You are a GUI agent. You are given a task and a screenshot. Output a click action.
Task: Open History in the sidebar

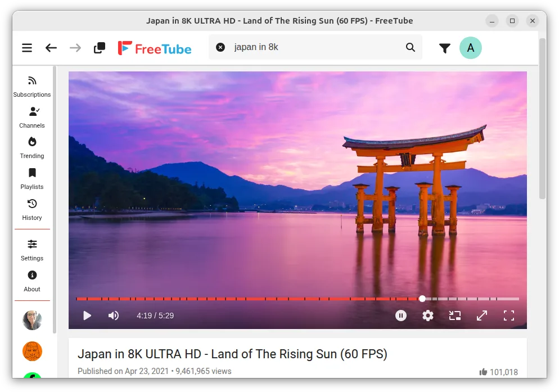[32, 210]
